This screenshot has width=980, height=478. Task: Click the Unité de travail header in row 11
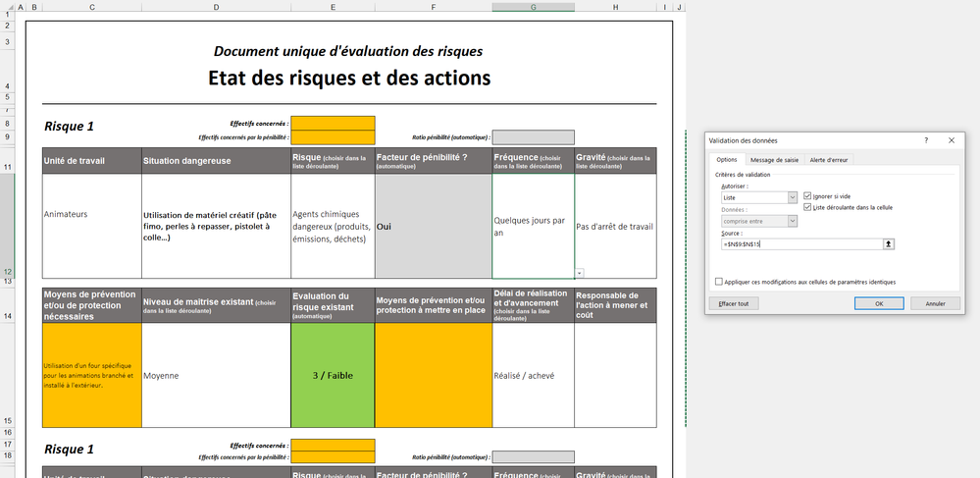(x=92, y=161)
